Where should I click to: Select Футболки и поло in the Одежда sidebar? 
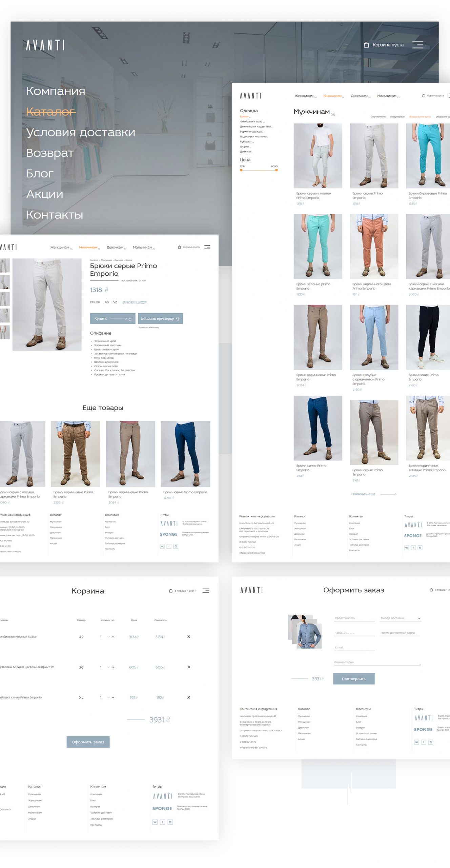coord(251,121)
